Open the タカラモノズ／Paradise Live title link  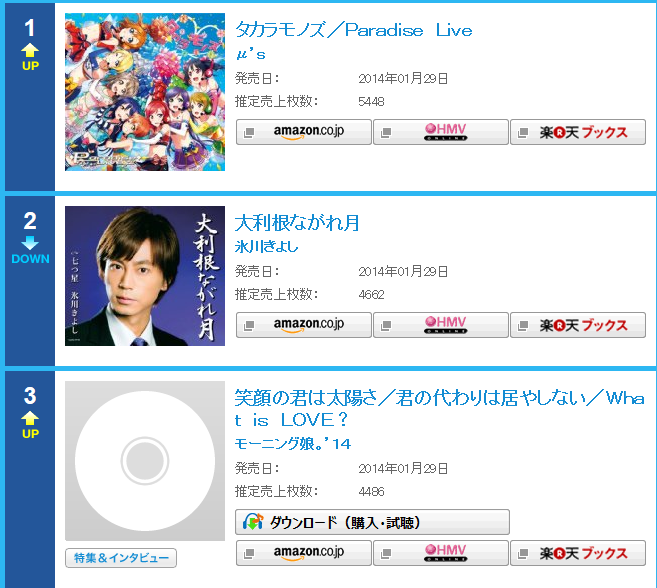pos(354,30)
